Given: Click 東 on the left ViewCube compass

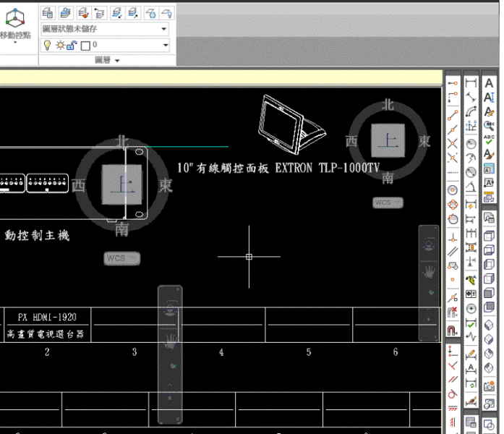Looking at the screenshot, I should (x=166, y=185).
